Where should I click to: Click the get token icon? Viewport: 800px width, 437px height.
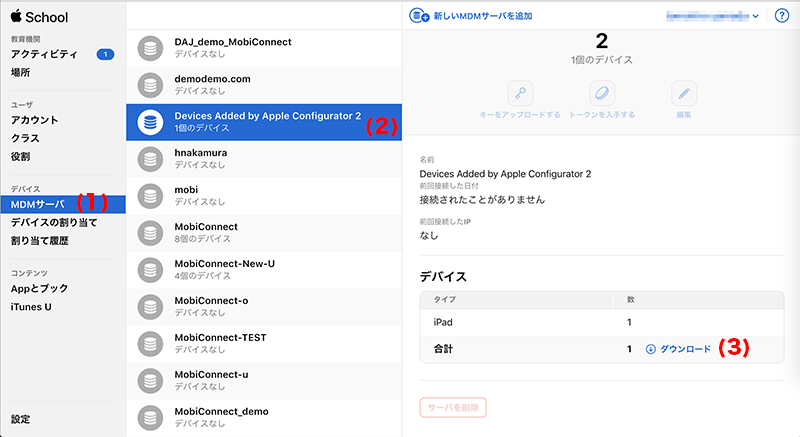click(x=602, y=93)
